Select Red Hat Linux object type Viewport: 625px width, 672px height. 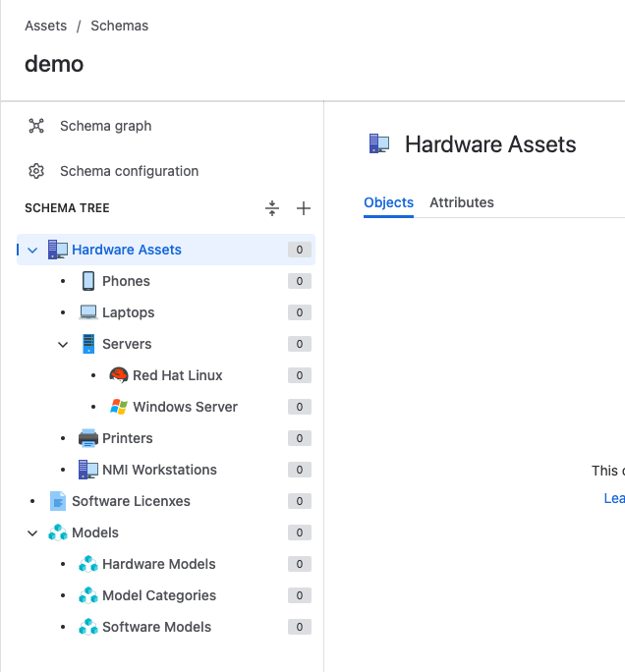178,375
